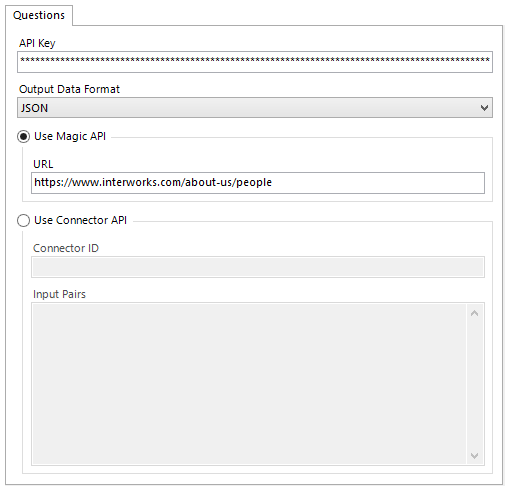508x491 pixels.
Task: Click the API Key label
Action: tap(37, 43)
